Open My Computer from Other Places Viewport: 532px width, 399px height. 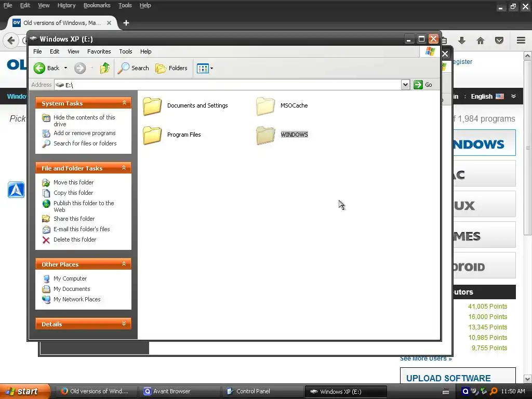(70, 278)
